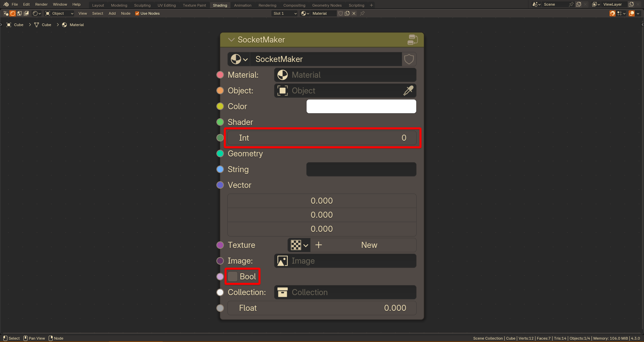This screenshot has height=342, width=644.
Task: Toggle the snapping magnet option in the header
Action: point(612,13)
